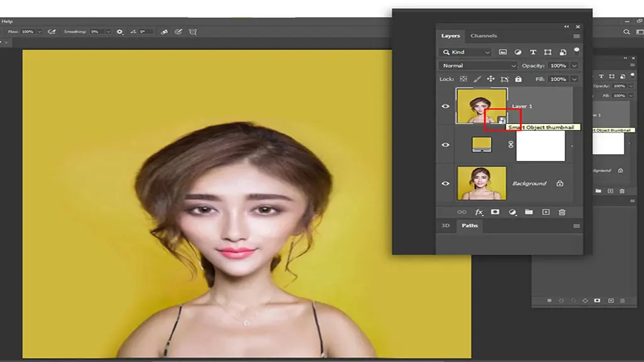Click the Background layer lock icon
The width and height of the screenshot is (644, 362).
560,184
